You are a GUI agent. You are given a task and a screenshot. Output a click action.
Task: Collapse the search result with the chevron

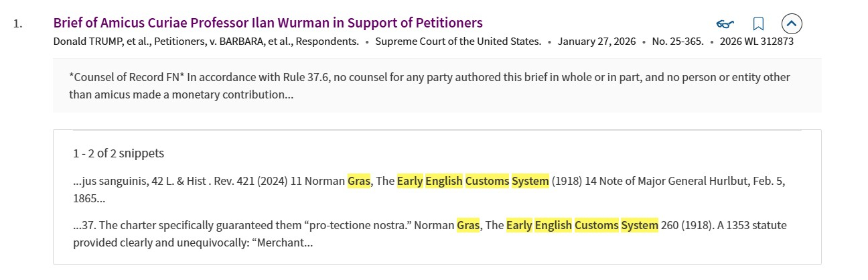(x=792, y=24)
